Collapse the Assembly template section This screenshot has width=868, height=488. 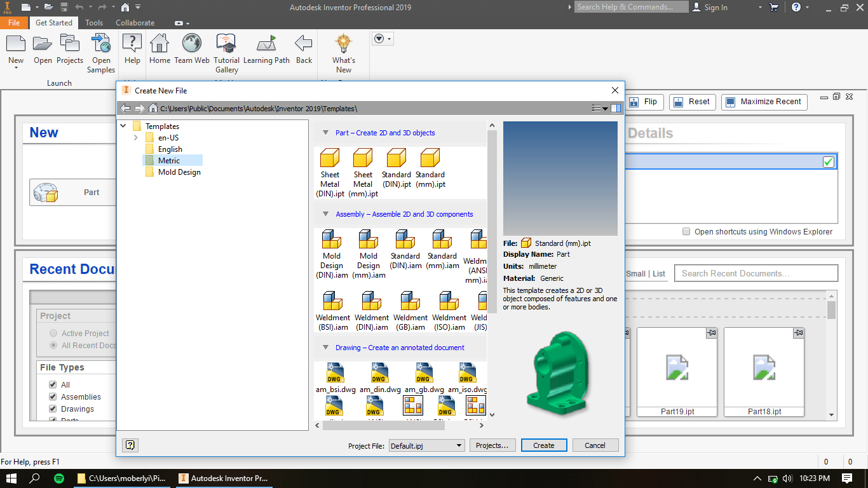[325, 214]
